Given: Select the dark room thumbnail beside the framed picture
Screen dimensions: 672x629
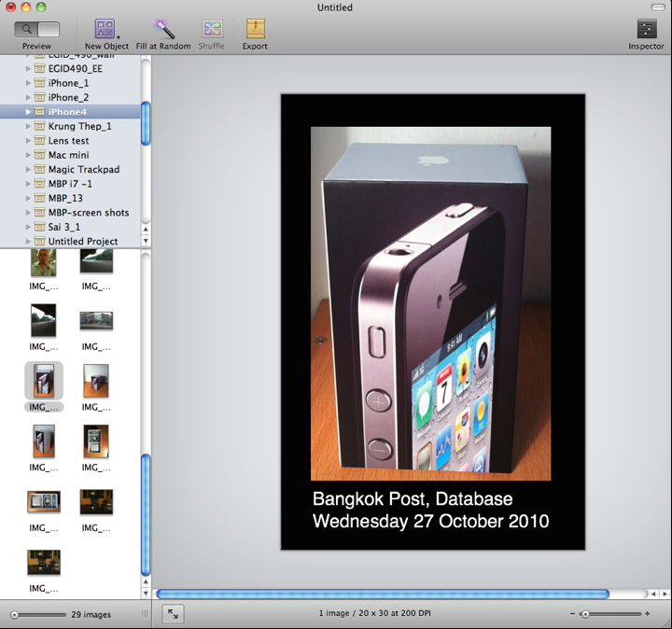Looking at the screenshot, I should pos(96,502).
